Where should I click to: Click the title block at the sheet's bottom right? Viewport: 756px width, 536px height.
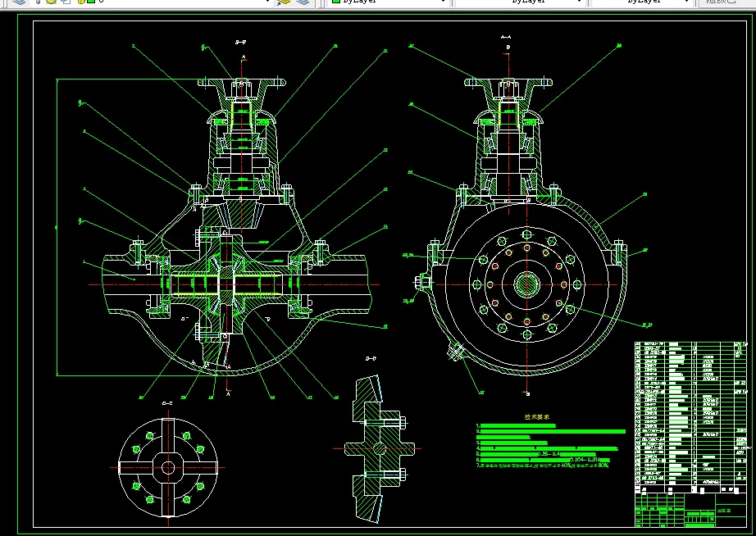click(x=691, y=510)
